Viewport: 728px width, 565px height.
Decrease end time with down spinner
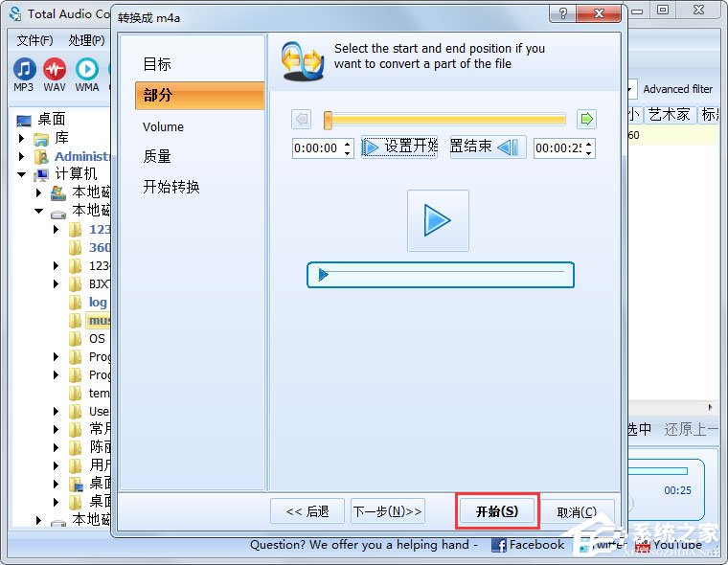589,153
